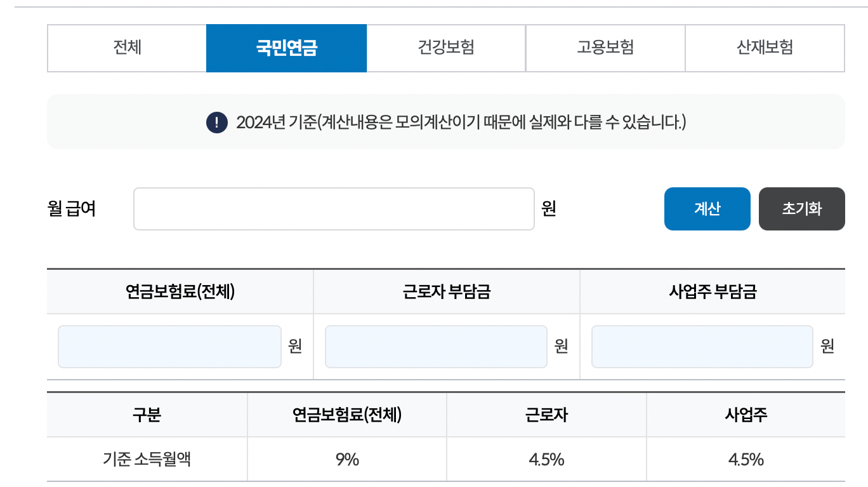Click inside the 월 급여 input field
The image size is (868, 487).
[x=334, y=208]
